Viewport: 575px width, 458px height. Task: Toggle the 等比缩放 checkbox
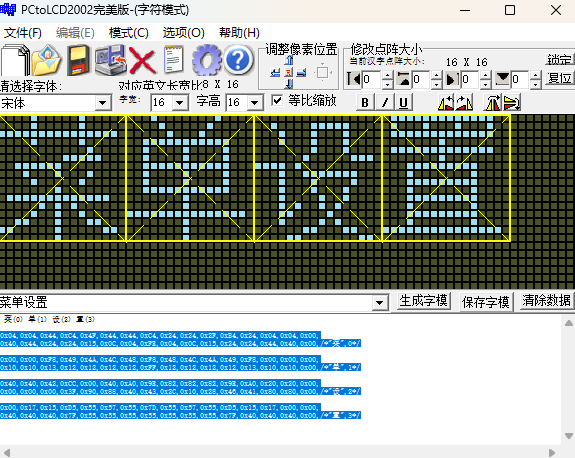[x=277, y=100]
